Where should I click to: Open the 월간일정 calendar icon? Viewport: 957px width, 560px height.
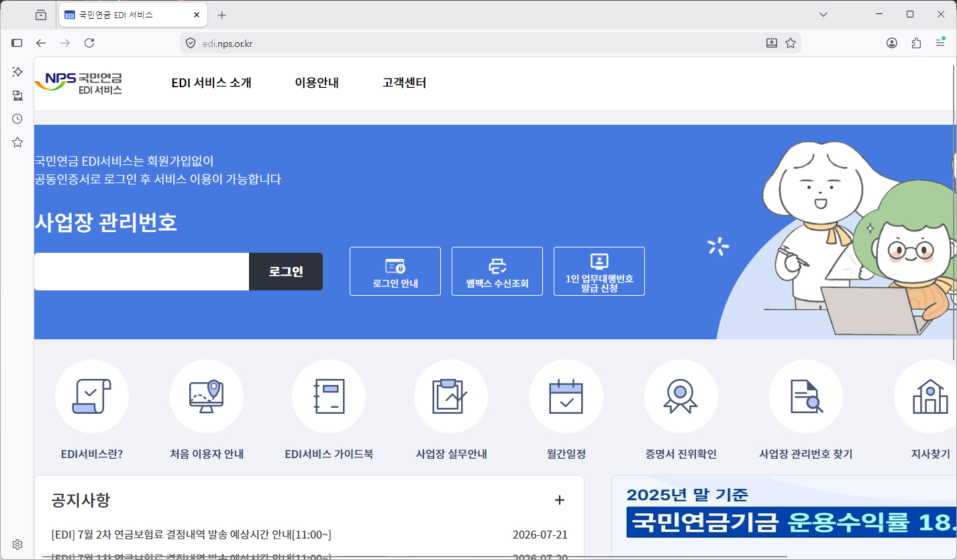566,396
